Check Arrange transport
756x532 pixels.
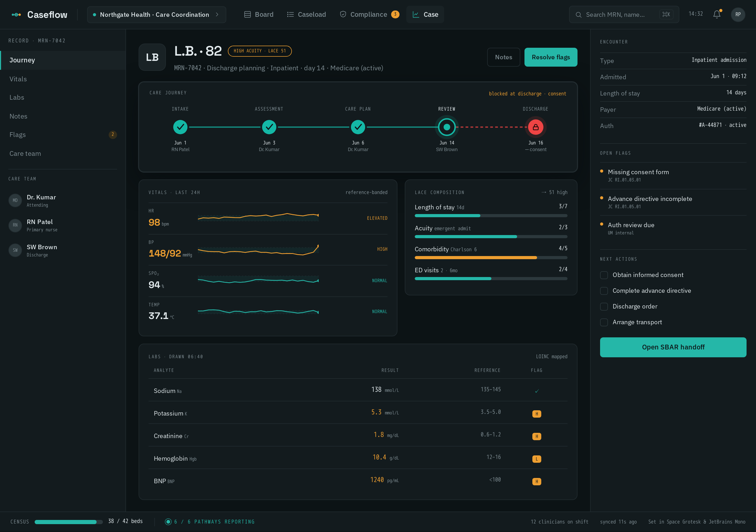(x=604, y=322)
